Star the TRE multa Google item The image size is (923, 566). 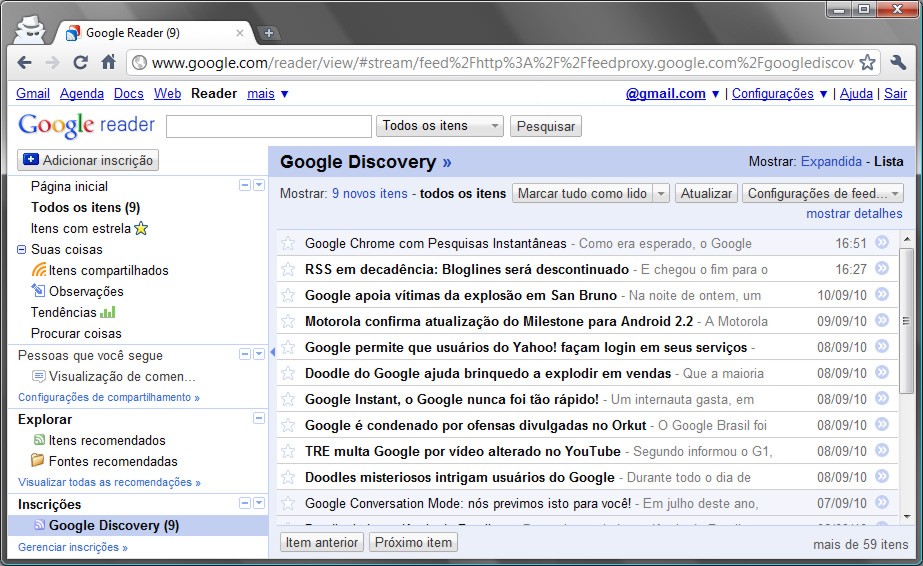coord(288,451)
